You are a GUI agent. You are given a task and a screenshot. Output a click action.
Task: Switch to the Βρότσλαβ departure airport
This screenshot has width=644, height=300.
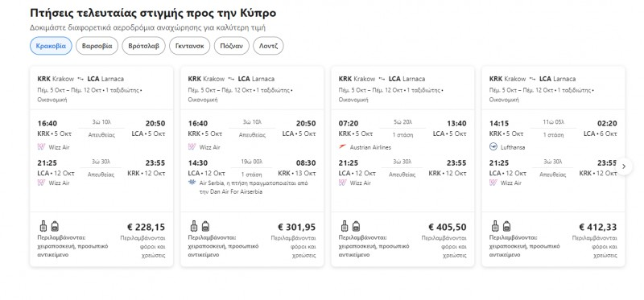(144, 46)
